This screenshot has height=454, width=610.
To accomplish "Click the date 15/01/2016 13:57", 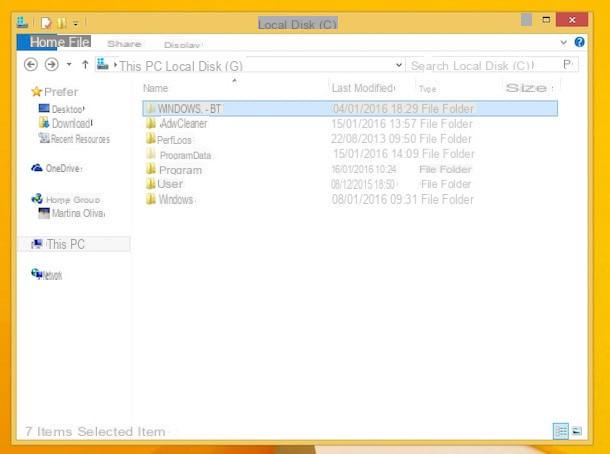I will pyautogui.click(x=374, y=124).
